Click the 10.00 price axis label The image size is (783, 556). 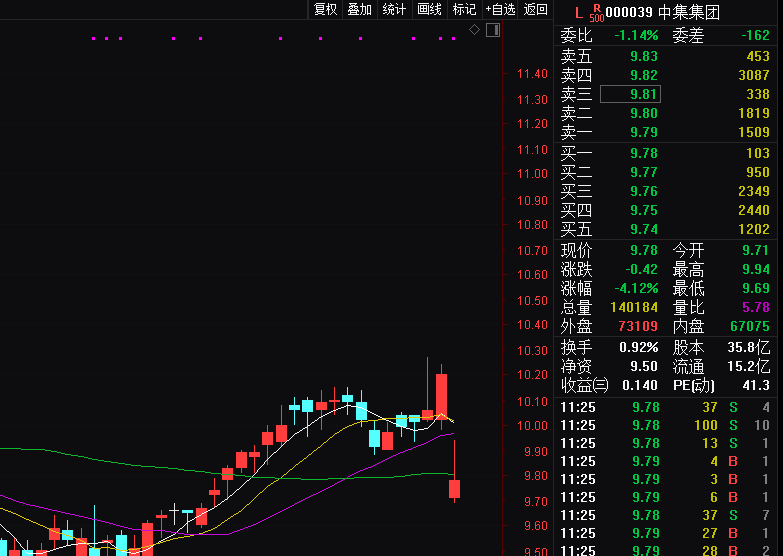point(532,426)
